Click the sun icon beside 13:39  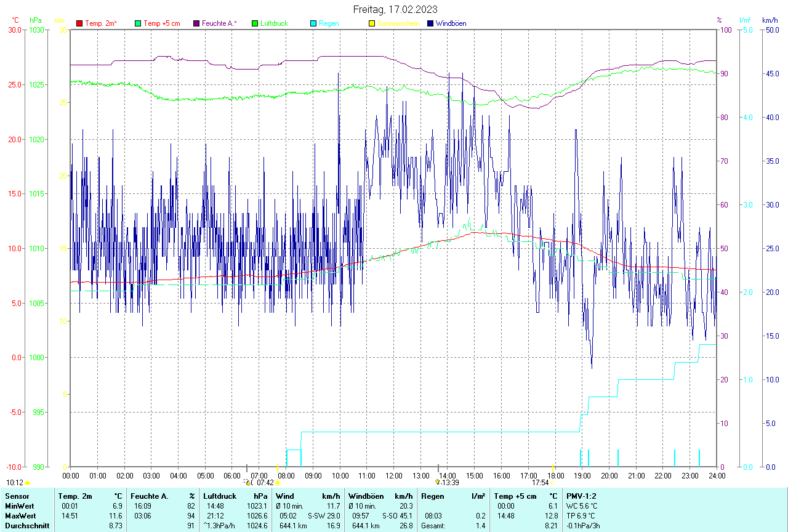437,482
